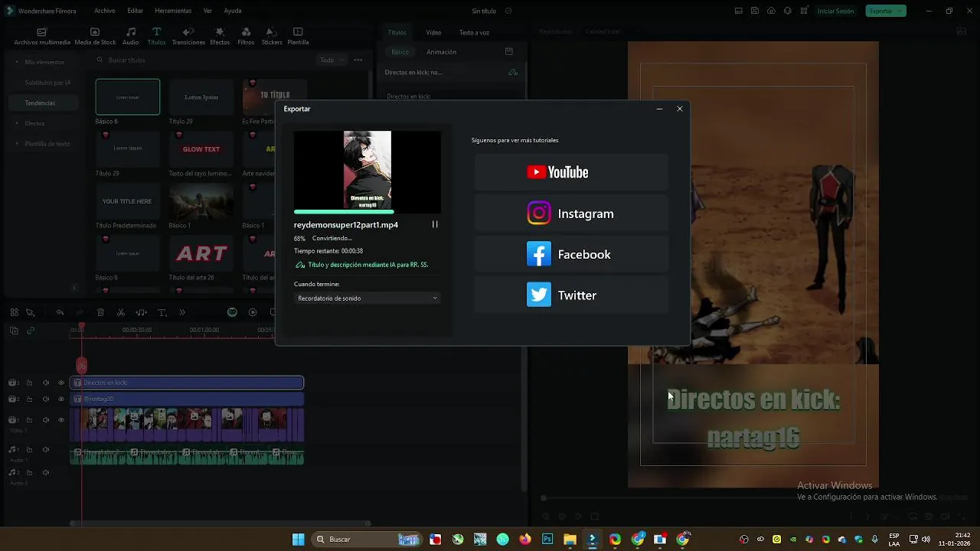Click the Buscar títulos search field
The width and height of the screenshot is (980, 551).
pyautogui.click(x=199, y=60)
